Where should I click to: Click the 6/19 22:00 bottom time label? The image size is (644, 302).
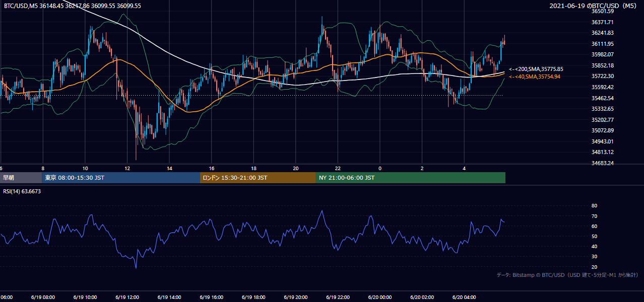pos(338,297)
